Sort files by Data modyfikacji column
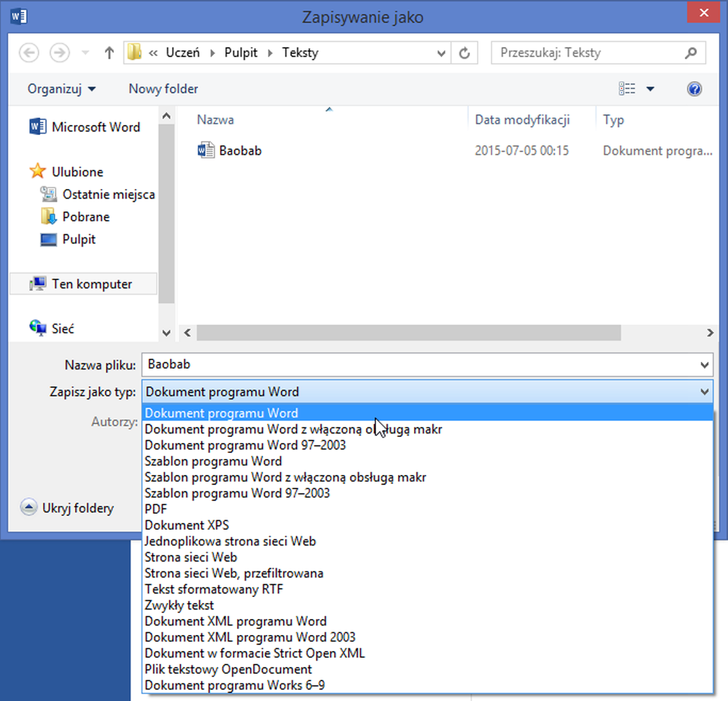Viewport: 728px width, 701px height. 522,120
